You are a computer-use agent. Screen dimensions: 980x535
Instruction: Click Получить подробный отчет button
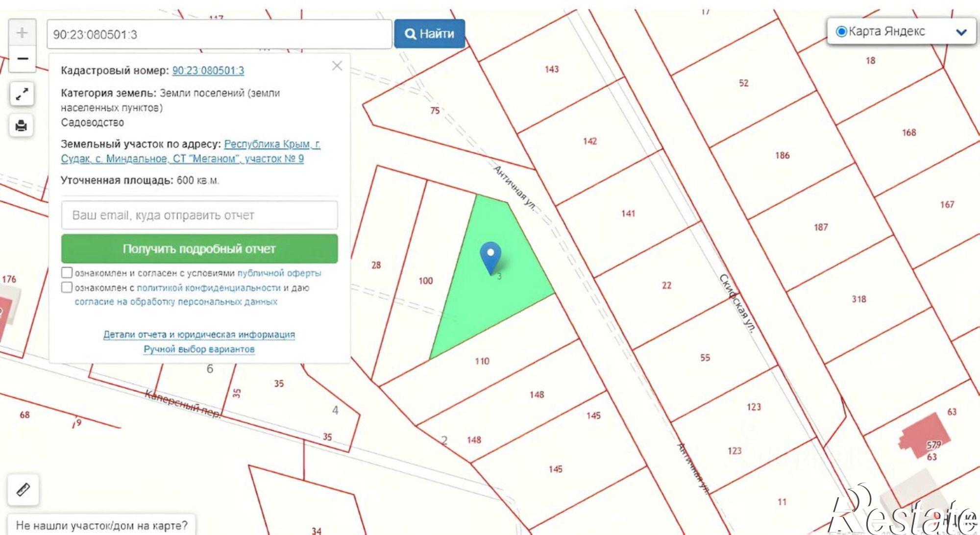tap(199, 249)
